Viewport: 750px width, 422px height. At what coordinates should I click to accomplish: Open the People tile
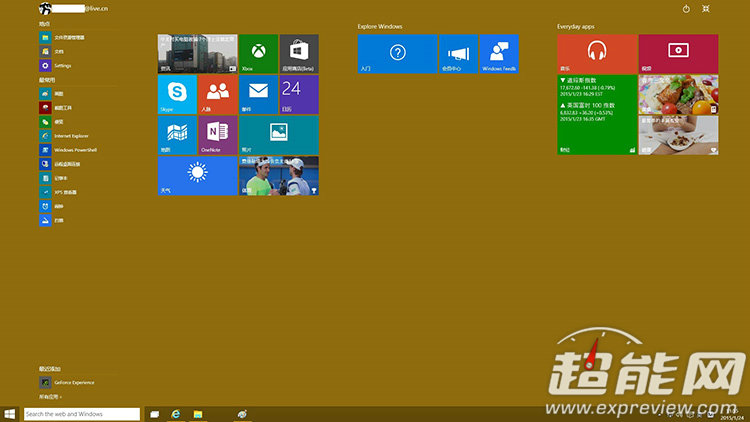tap(218, 95)
